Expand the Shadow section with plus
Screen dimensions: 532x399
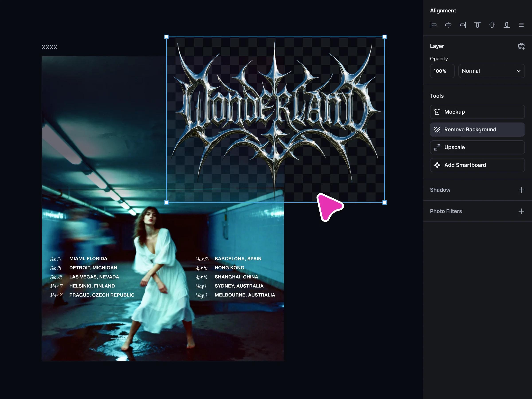click(x=521, y=190)
